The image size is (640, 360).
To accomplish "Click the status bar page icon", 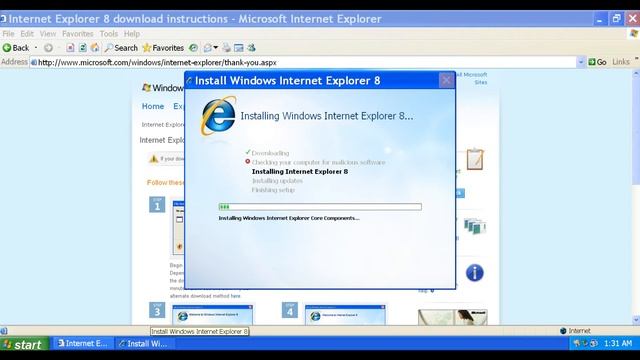I will [x=4, y=331].
